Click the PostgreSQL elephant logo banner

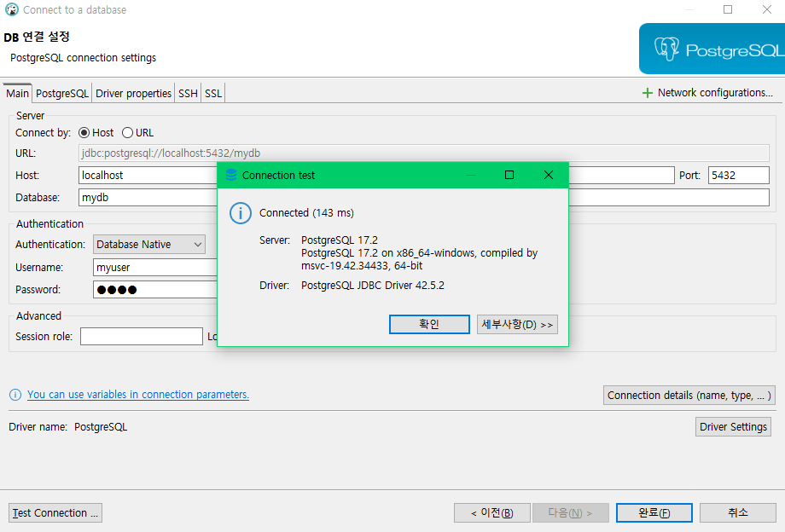[712, 49]
